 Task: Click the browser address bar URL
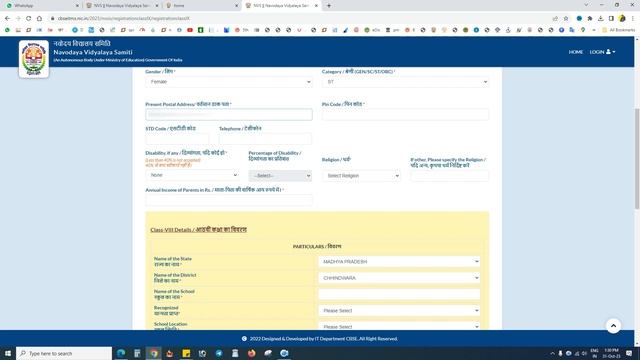point(123,18)
